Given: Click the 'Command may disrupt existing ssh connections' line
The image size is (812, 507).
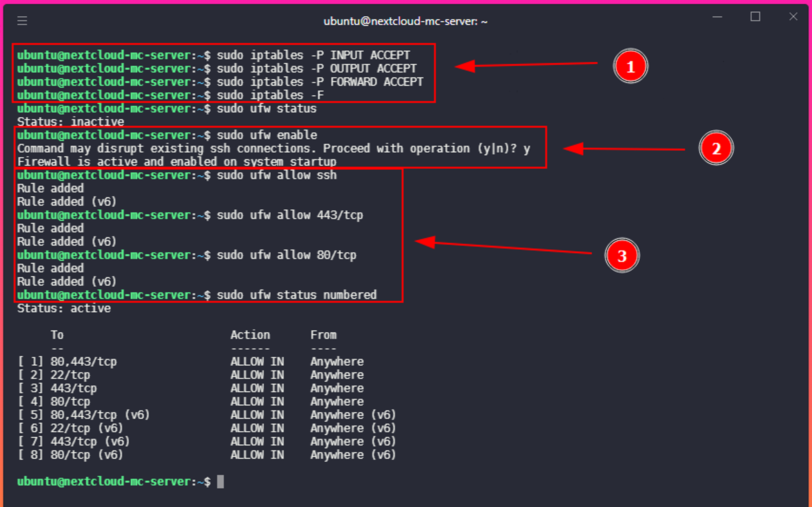Looking at the screenshot, I should point(274,149).
